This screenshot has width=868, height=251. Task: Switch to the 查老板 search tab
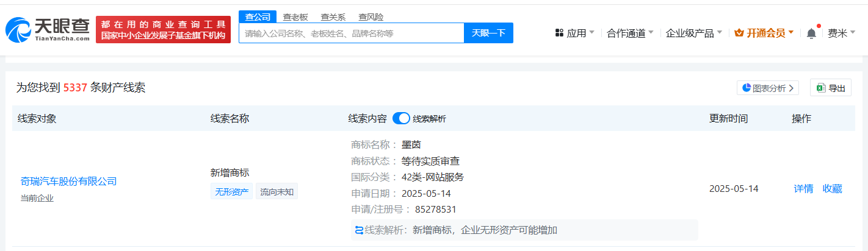click(x=295, y=17)
